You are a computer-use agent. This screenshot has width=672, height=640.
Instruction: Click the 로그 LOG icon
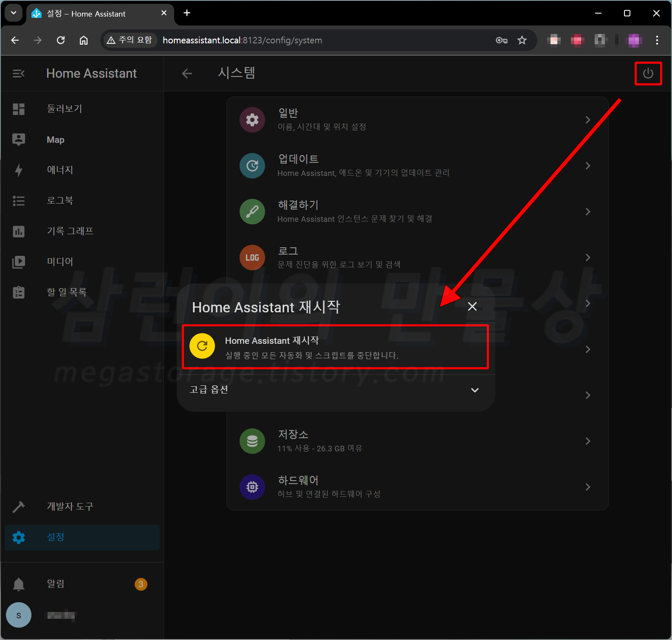[x=252, y=258]
